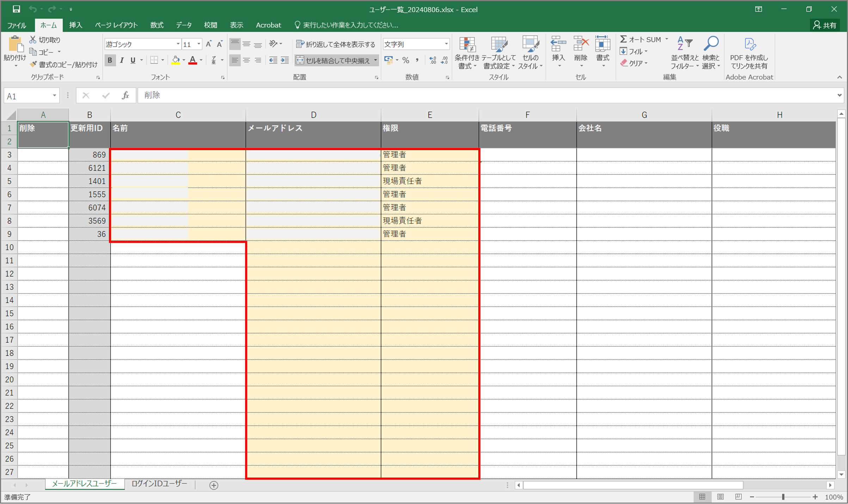Open the 挿入 ribbon tab

pyautogui.click(x=75, y=25)
